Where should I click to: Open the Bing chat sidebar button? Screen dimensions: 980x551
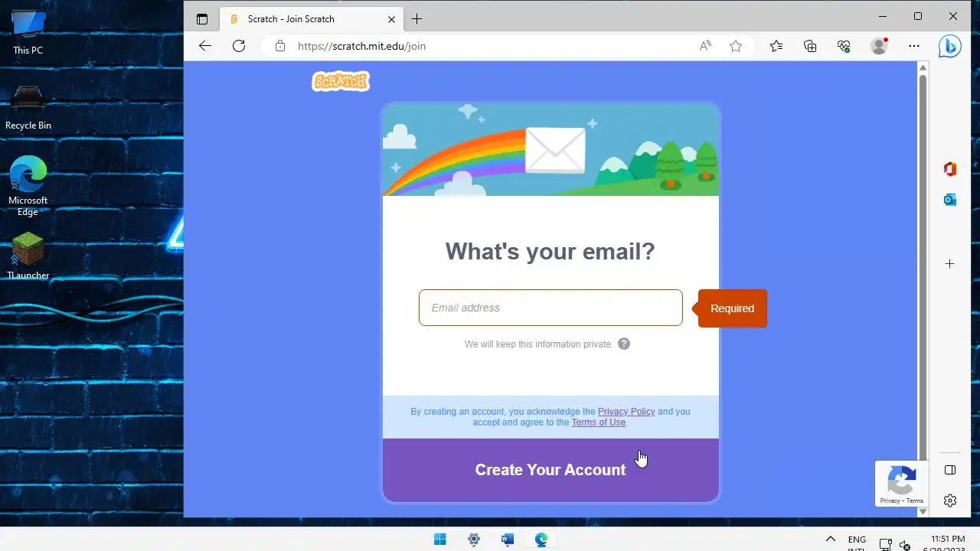tap(950, 46)
